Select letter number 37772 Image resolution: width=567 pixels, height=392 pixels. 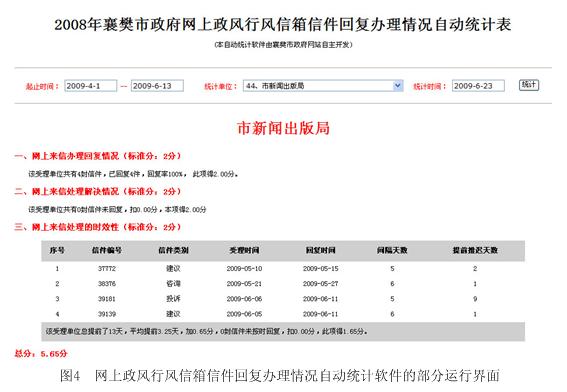[107, 269]
